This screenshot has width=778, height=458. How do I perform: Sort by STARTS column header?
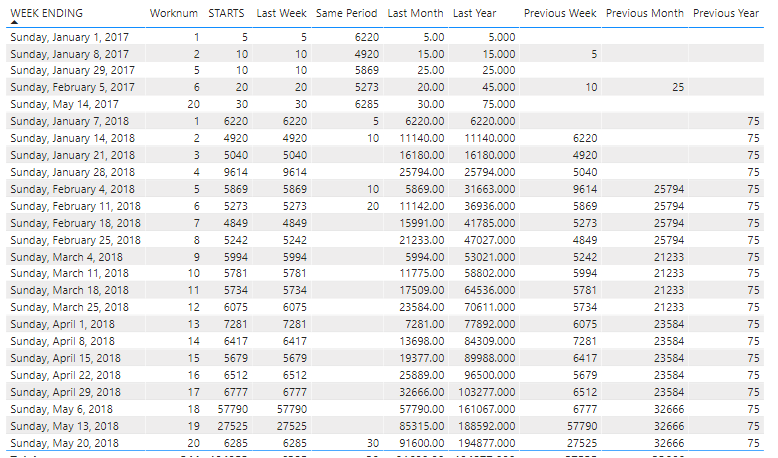tap(226, 13)
